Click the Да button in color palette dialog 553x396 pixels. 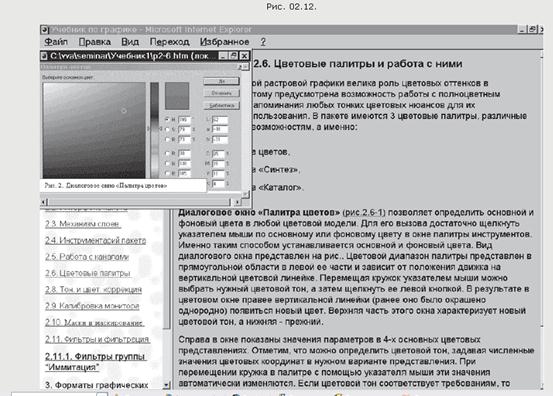[221, 81]
